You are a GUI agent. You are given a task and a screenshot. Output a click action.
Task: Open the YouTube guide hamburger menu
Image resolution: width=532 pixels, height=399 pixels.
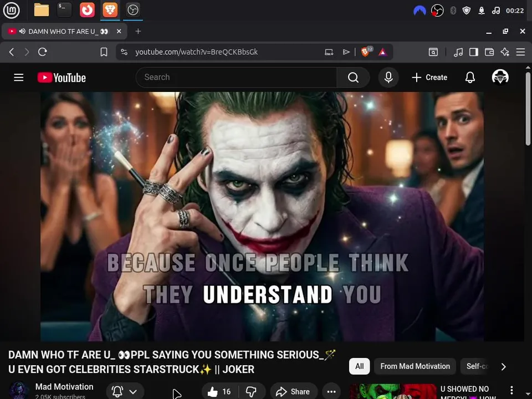[x=19, y=78]
